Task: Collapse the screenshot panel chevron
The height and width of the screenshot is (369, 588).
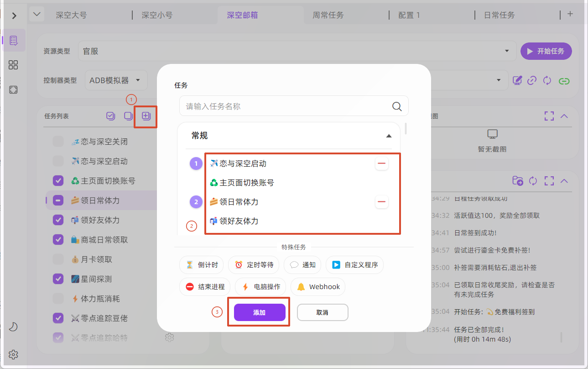Action: click(x=564, y=116)
